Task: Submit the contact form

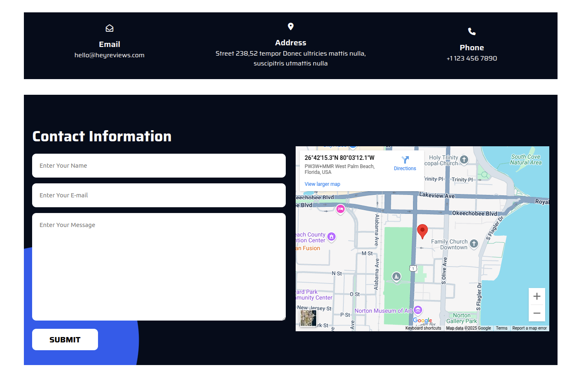Action: point(65,340)
